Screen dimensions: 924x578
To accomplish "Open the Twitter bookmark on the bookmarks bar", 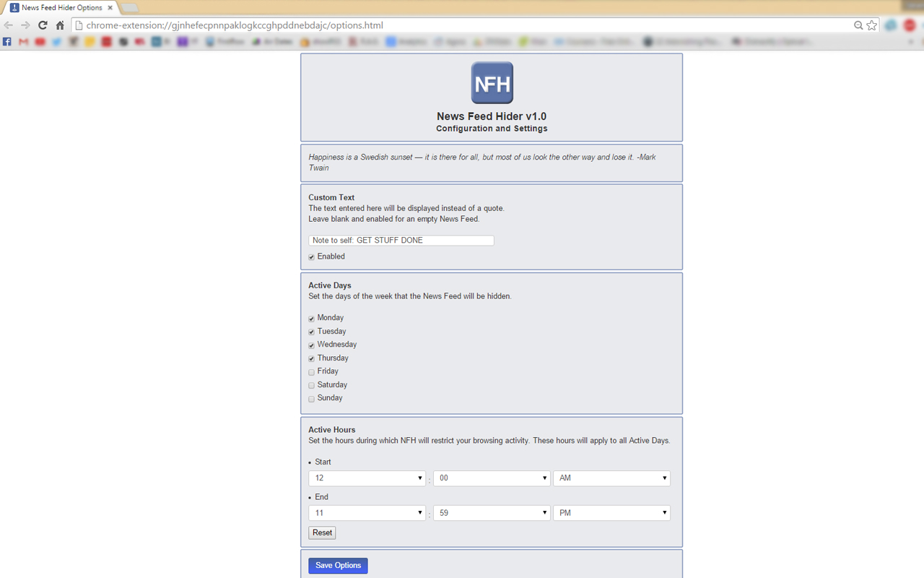I will click(56, 41).
